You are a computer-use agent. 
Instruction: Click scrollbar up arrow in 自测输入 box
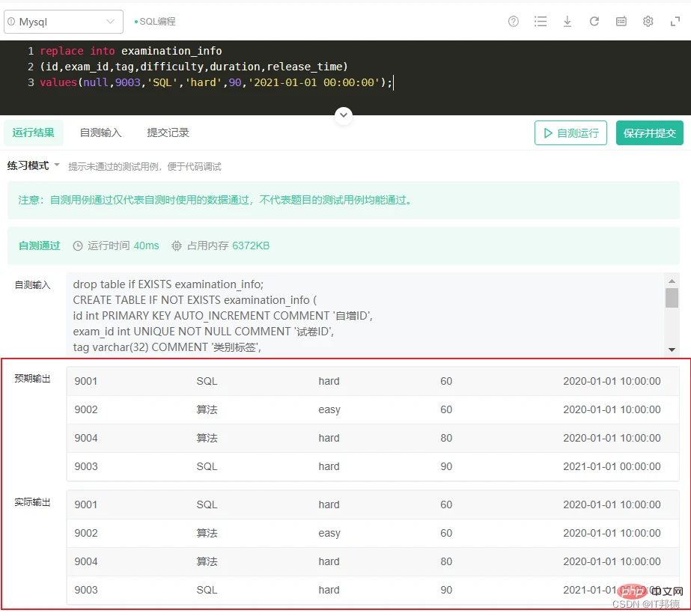pyautogui.click(x=672, y=281)
